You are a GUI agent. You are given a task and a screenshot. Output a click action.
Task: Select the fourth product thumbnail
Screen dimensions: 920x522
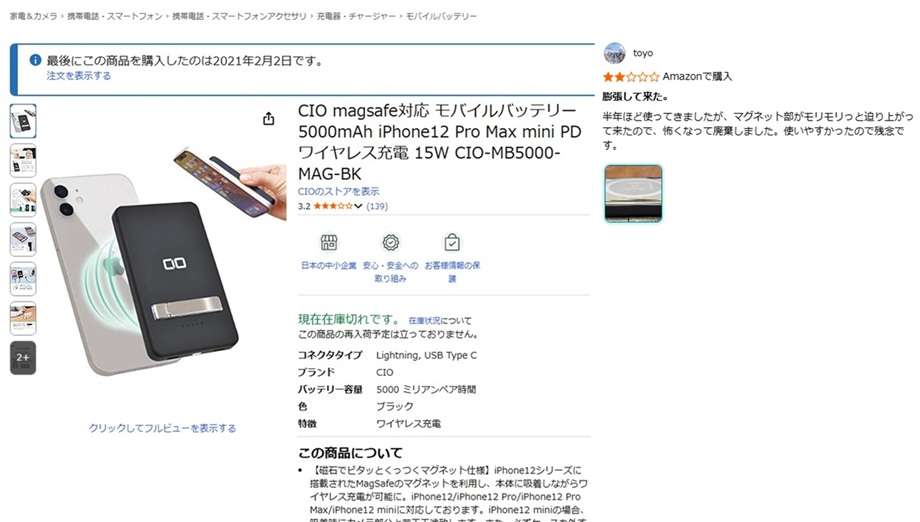coord(23,239)
